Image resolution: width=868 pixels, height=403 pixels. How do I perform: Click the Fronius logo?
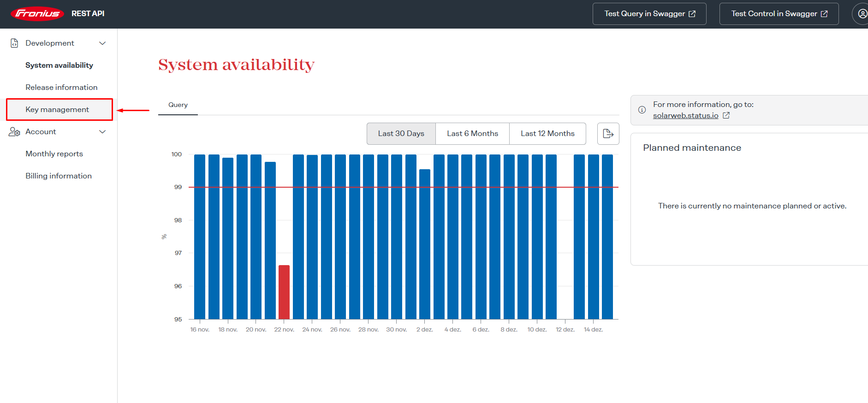(37, 14)
